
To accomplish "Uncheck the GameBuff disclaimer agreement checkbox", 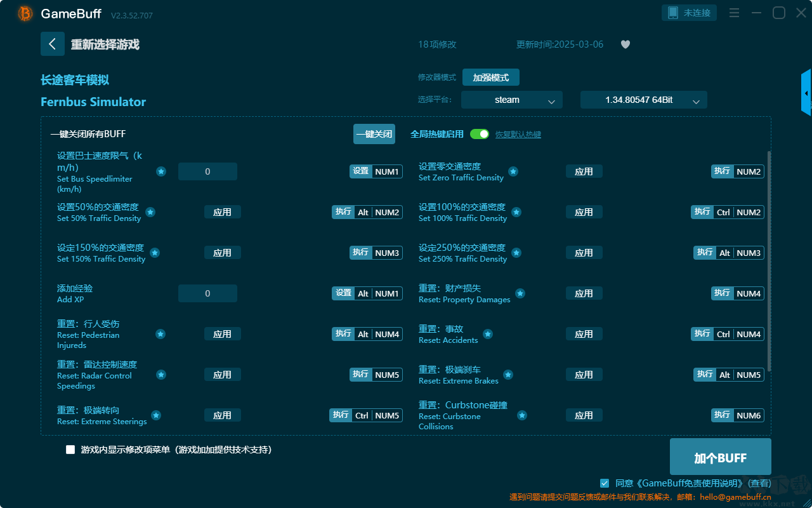I will [x=605, y=483].
